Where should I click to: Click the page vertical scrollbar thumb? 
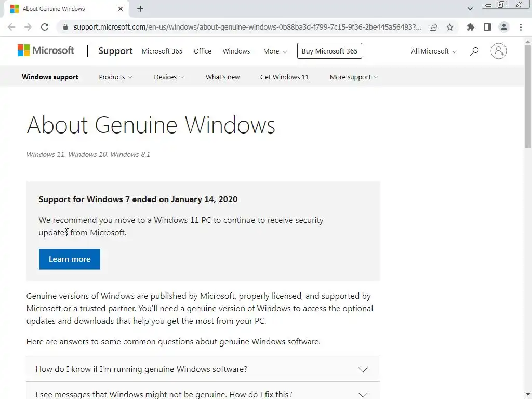pyautogui.click(x=528, y=97)
